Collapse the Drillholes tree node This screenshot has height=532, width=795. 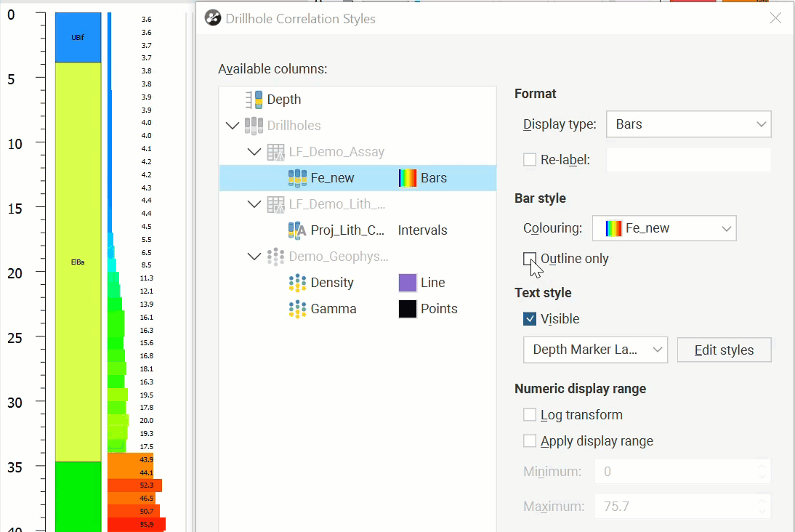233,126
